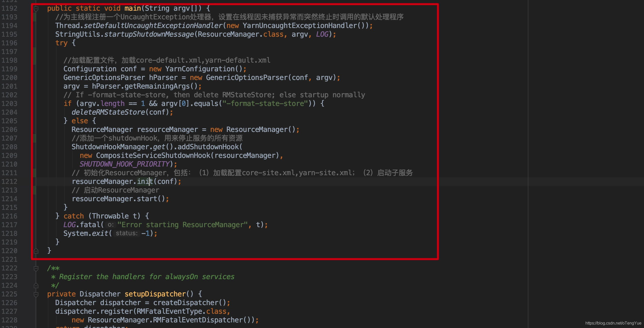Click addShutdownHook method call
Viewport: 644px width, 328px height.
coord(208,147)
